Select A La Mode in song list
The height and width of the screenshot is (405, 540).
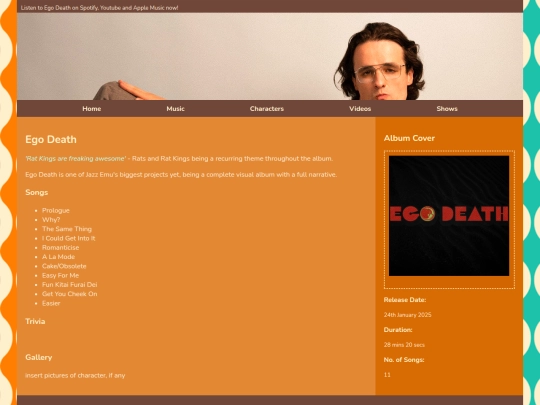[x=59, y=257]
